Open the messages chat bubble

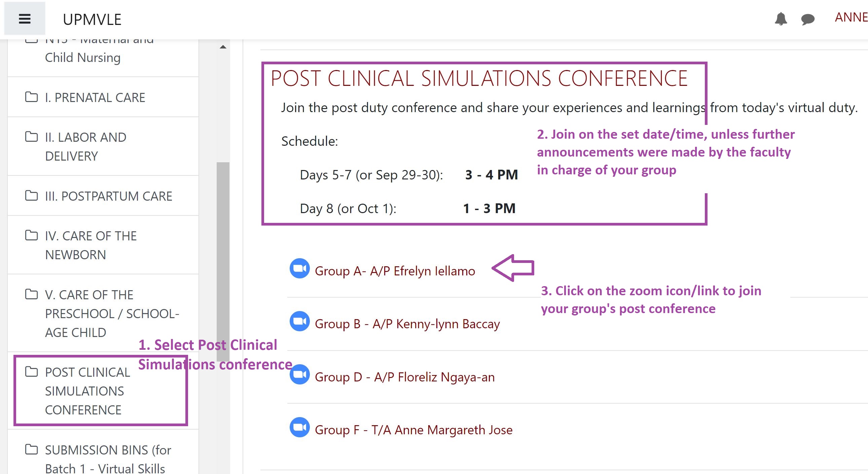pos(808,19)
